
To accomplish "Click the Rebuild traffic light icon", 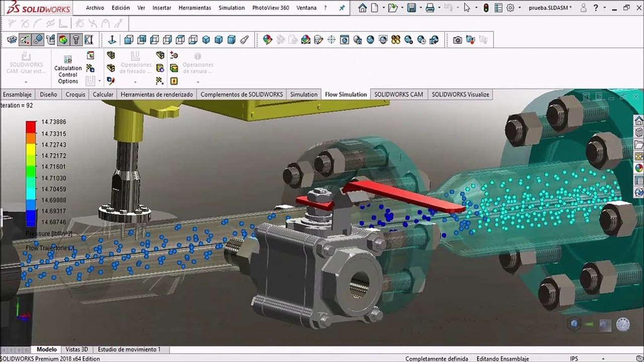I will pos(486,8).
